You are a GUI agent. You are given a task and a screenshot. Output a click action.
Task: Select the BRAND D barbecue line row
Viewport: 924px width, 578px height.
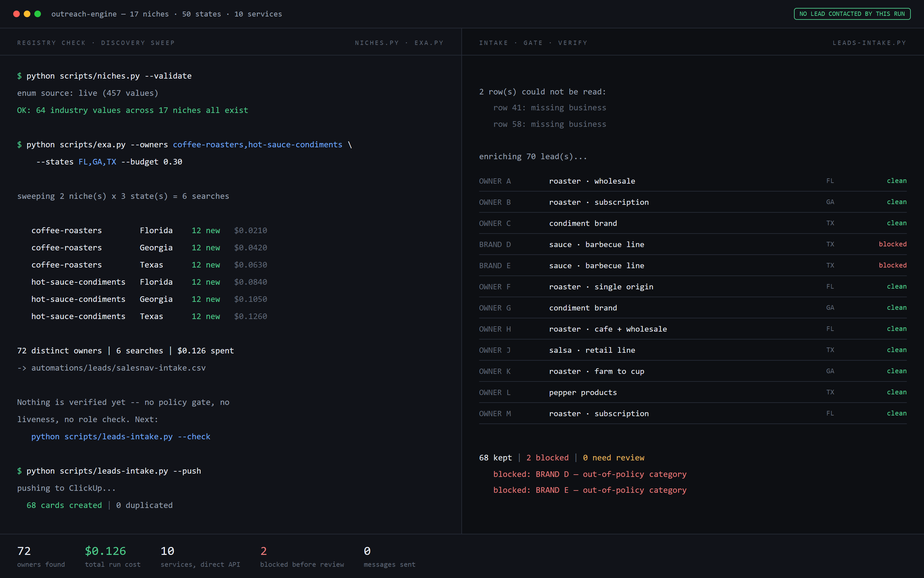coord(693,244)
